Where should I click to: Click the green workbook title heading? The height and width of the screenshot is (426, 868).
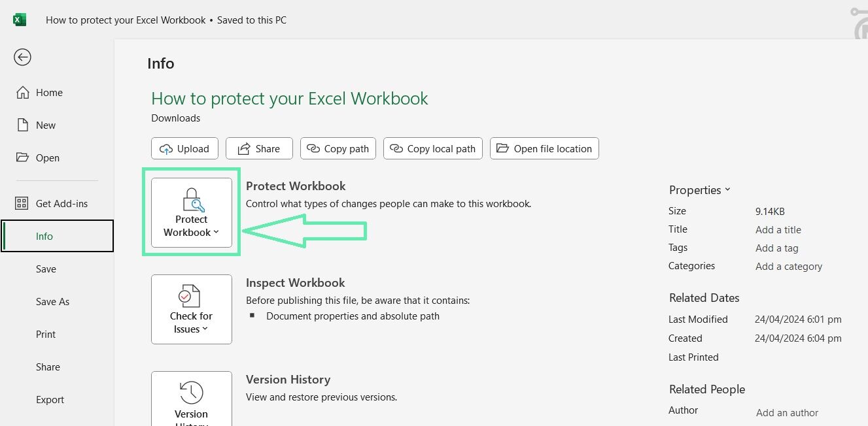point(290,99)
